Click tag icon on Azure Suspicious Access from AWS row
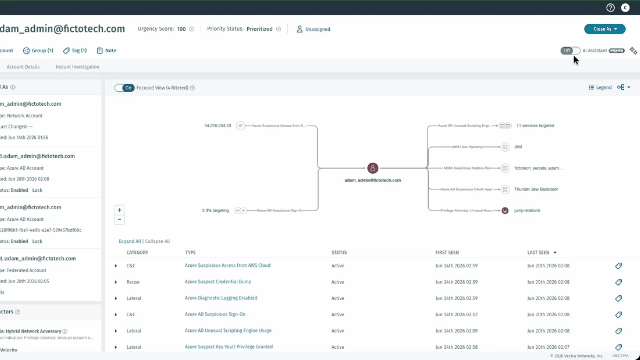This screenshot has width=640, height=360. [618, 266]
